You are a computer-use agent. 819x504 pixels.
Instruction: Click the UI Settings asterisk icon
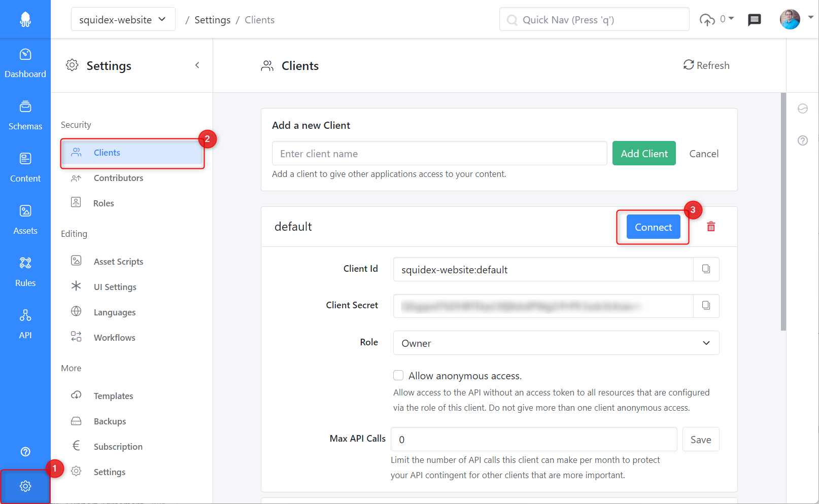coord(76,286)
